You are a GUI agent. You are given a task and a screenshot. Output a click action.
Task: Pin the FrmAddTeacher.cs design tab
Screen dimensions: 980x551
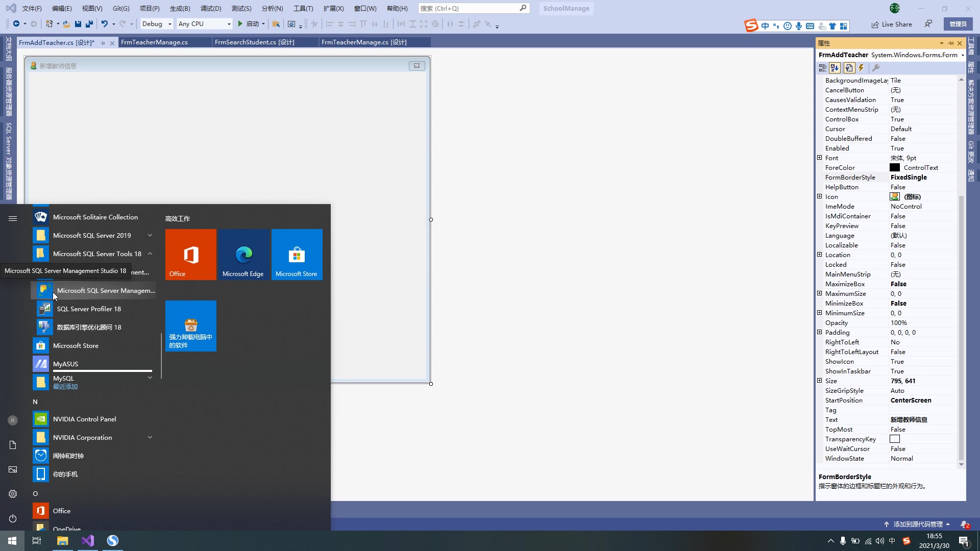(x=103, y=43)
